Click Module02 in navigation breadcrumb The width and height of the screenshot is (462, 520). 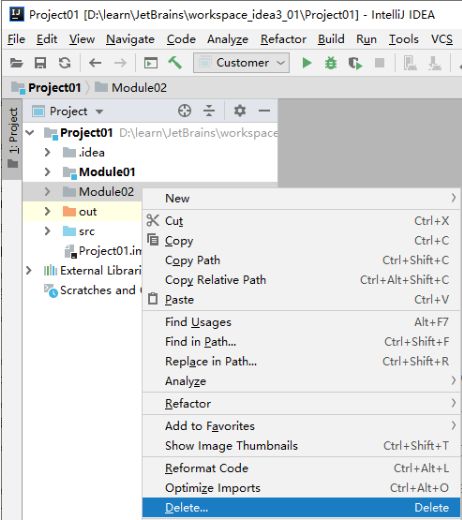tap(131, 88)
